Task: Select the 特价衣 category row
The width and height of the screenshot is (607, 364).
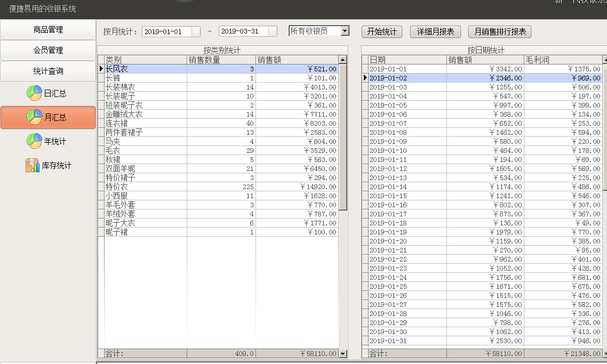Action: [x=145, y=187]
